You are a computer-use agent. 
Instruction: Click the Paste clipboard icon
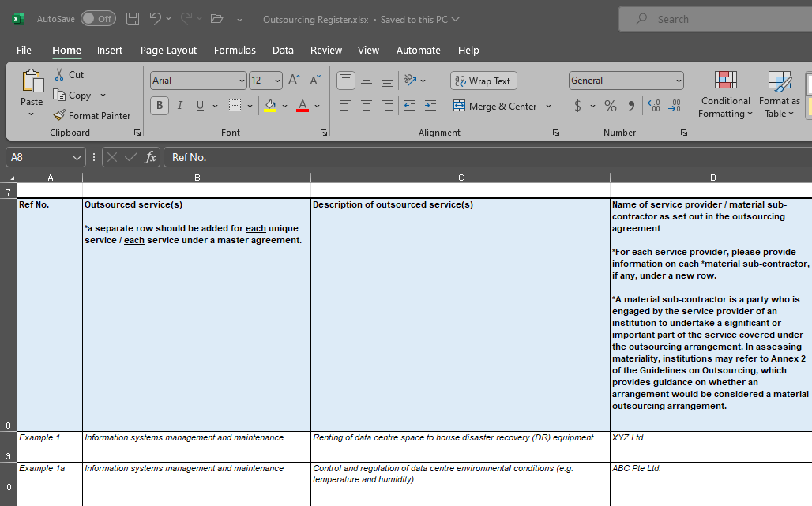[32, 81]
